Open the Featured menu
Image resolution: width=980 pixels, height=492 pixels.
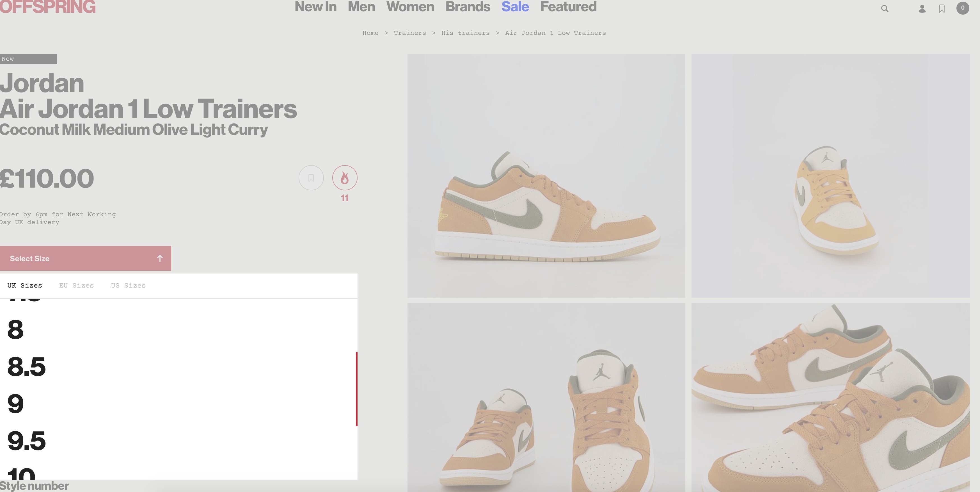coord(568,7)
